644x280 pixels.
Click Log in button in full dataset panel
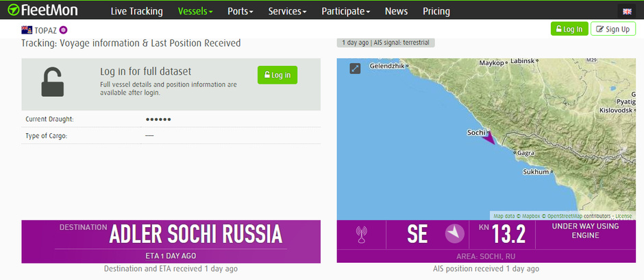(x=277, y=75)
